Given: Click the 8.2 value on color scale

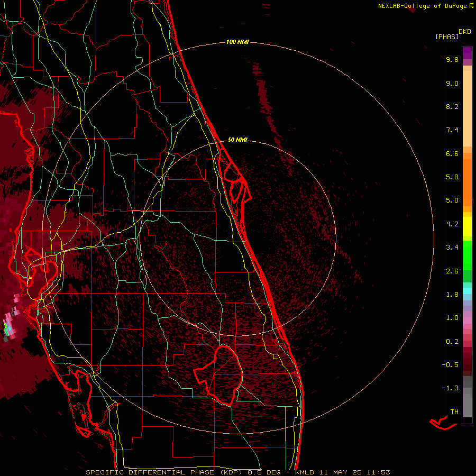Looking at the screenshot, I should point(452,106).
